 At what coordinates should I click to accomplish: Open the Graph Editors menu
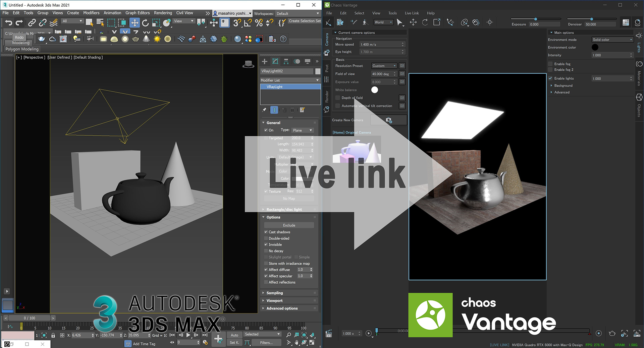pyautogui.click(x=138, y=13)
